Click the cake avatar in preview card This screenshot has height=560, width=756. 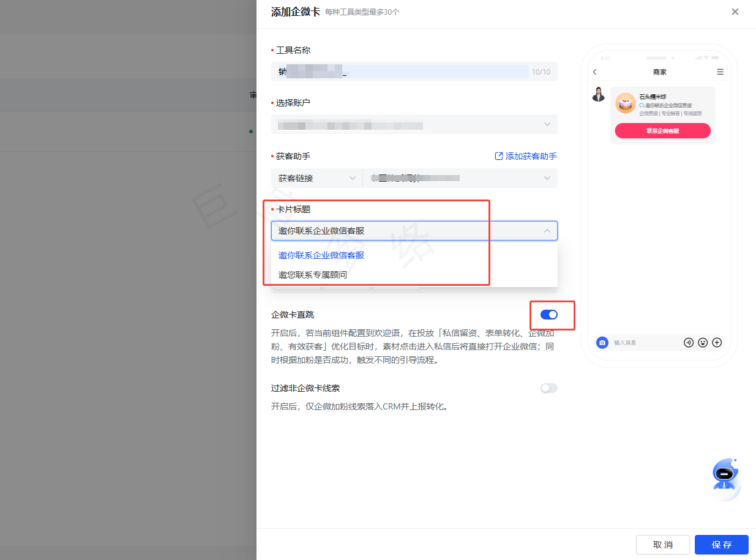625,103
